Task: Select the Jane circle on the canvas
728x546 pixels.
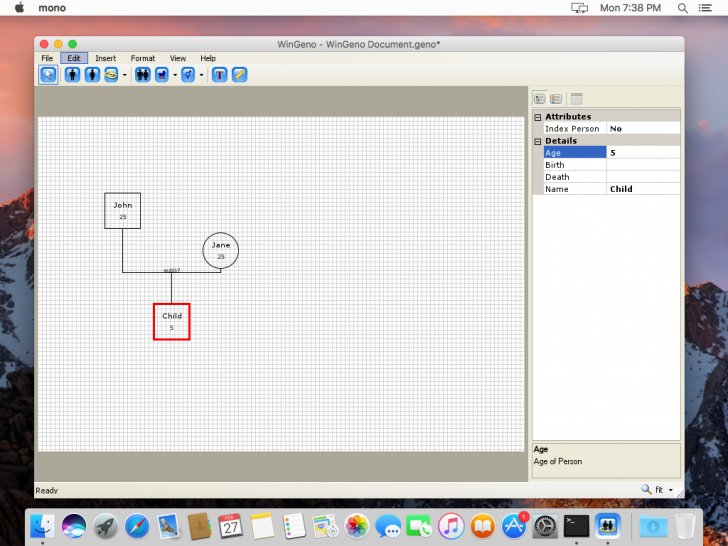Action: (x=221, y=250)
